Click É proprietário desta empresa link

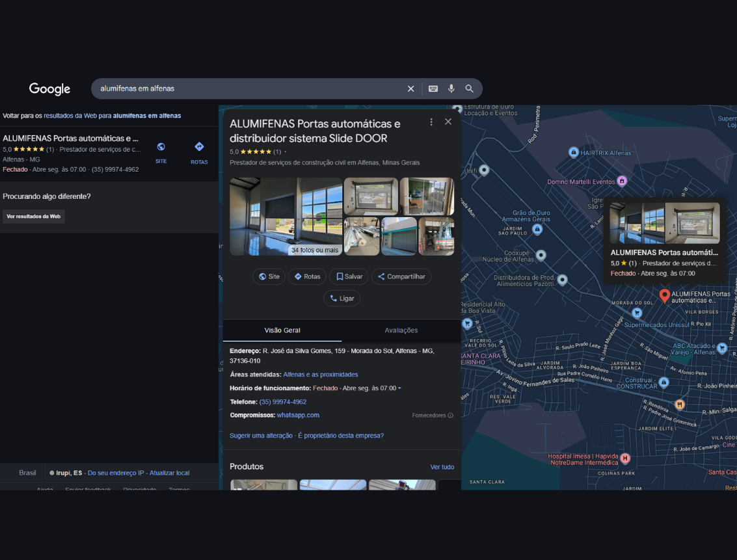341,436
